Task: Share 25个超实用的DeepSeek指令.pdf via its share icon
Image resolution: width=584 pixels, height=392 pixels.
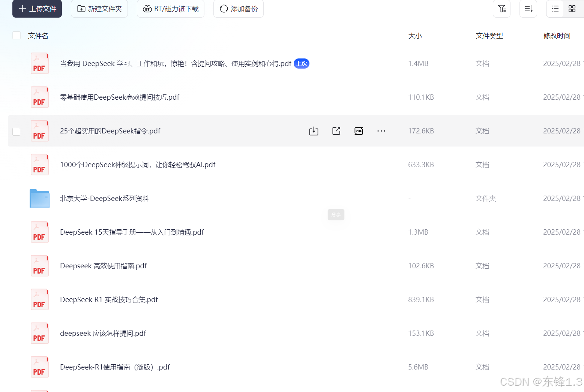Action: (336, 131)
